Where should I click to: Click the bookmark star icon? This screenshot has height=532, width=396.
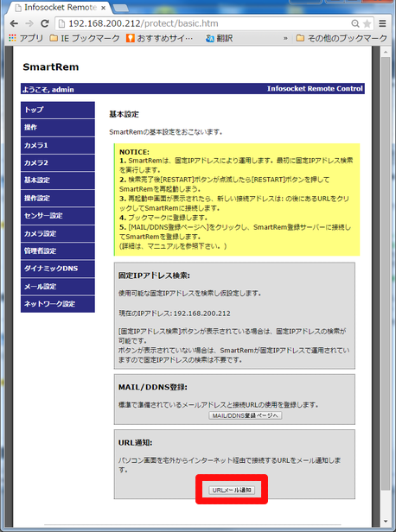click(x=367, y=23)
